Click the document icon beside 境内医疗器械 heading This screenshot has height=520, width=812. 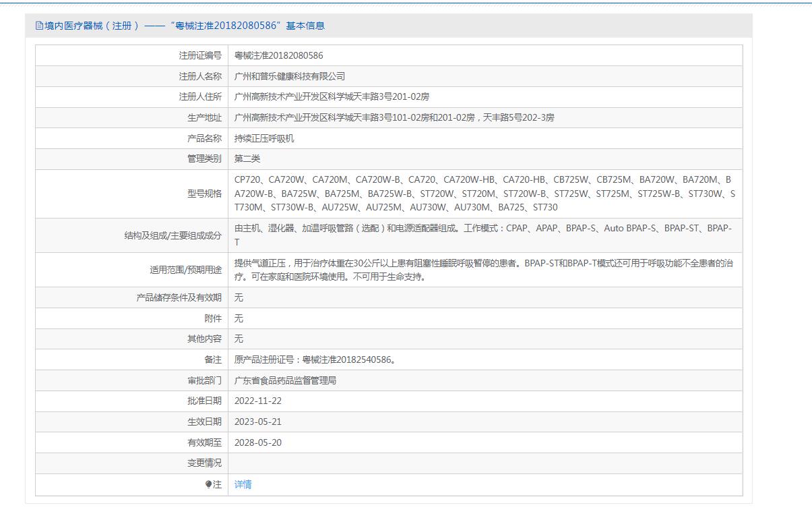(x=39, y=26)
